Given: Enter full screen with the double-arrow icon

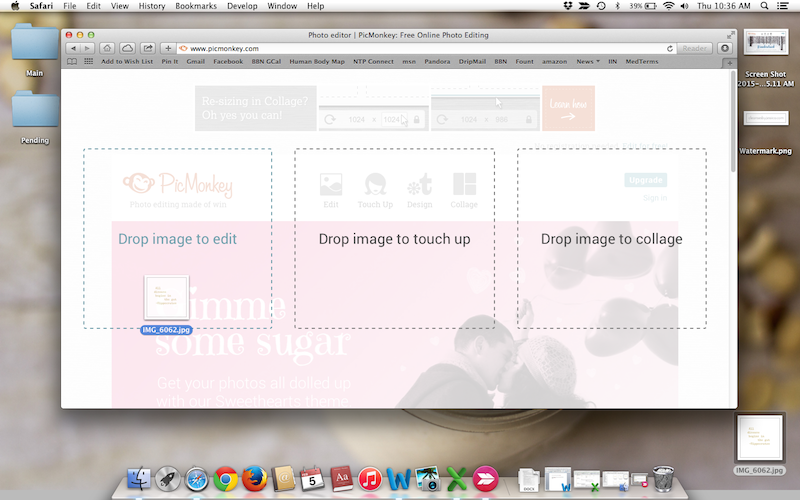Looking at the screenshot, I should (731, 35).
